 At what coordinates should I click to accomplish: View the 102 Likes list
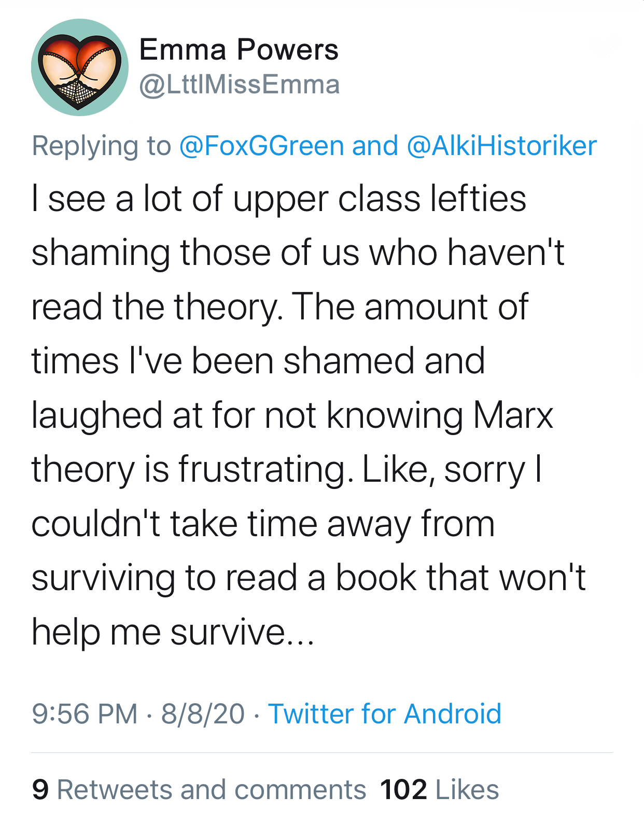[x=439, y=790]
